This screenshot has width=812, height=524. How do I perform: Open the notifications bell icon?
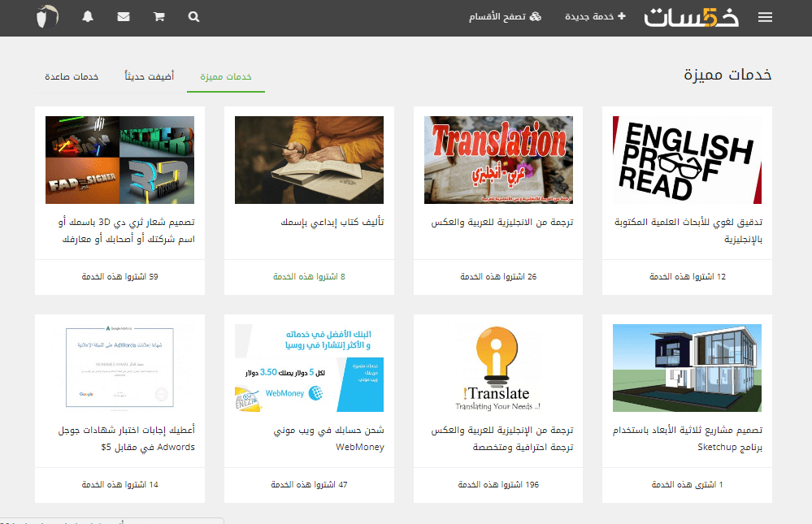[88, 16]
